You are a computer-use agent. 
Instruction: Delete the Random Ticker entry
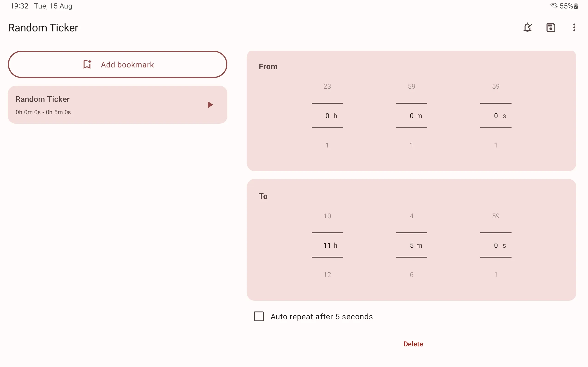tap(413, 344)
